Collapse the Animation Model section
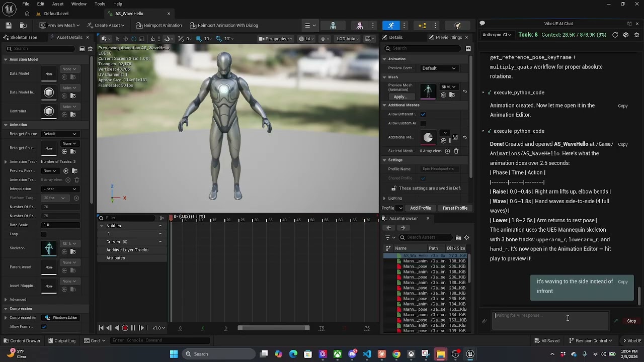This screenshot has height=362, width=644. tap(6, 59)
